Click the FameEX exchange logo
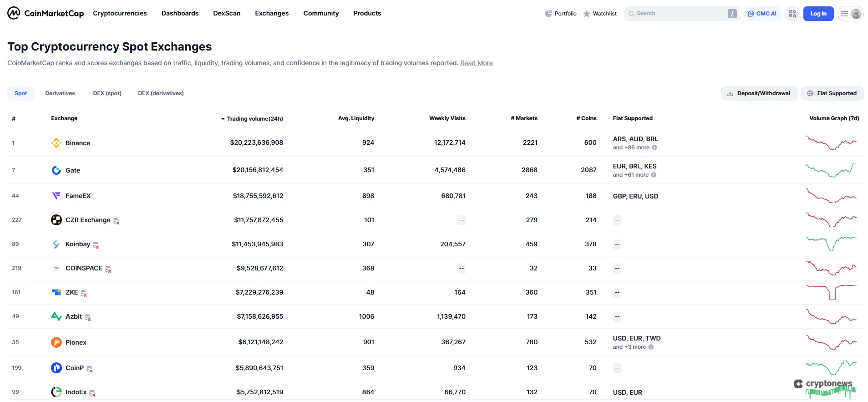This screenshot has width=868, height=402. pyautogui.click(x=56, y=196)
